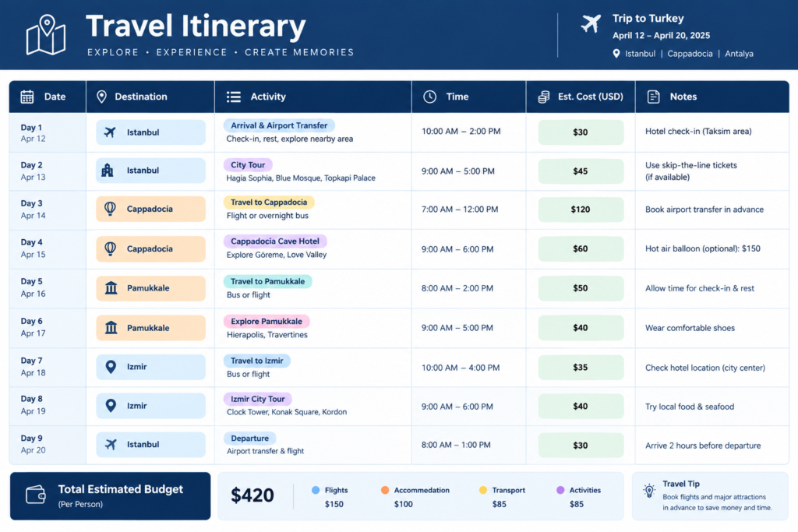Select the Travel to Cappadocia tag
Screen dimensions: 798x532
click(269, 203)
